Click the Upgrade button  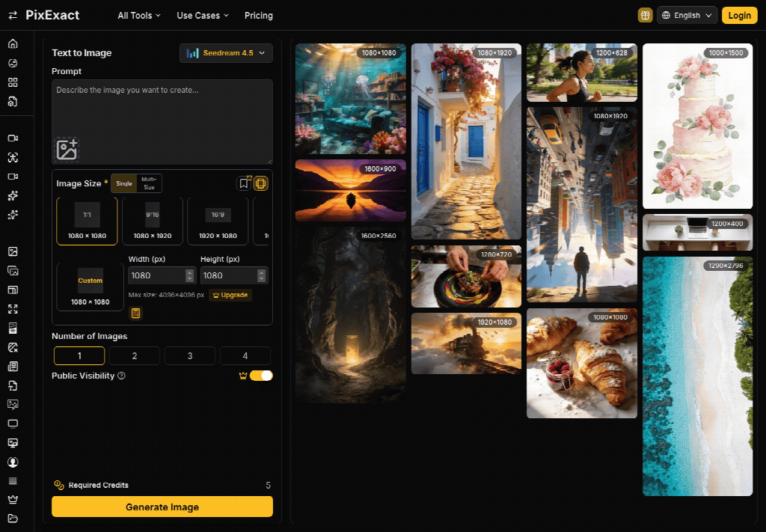(230, 295)
